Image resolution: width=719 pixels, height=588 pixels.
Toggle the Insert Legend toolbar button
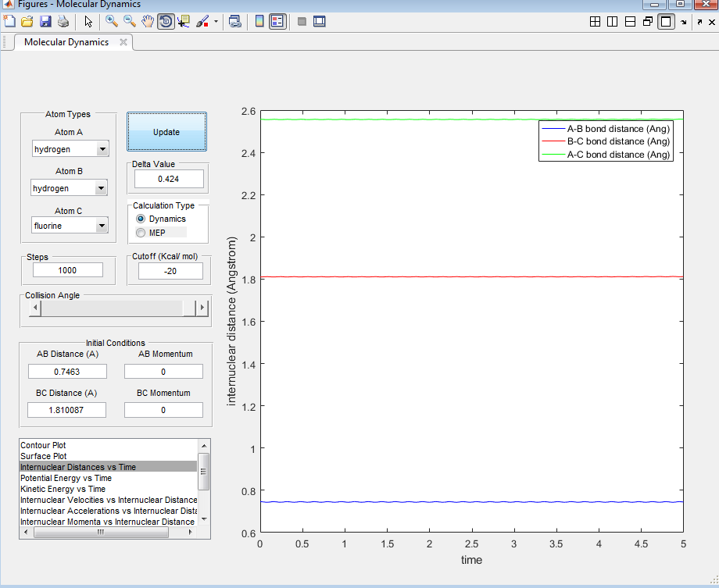(277, 22)
